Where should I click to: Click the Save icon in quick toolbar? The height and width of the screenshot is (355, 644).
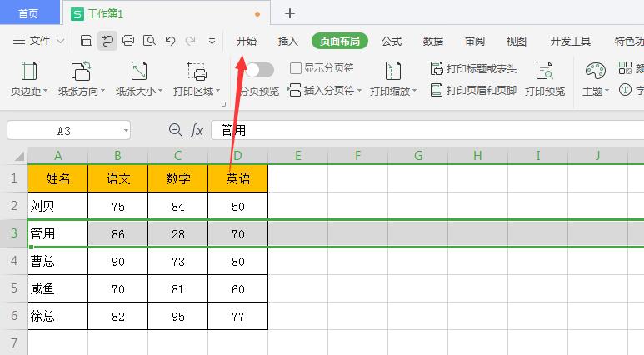point(87,41)
